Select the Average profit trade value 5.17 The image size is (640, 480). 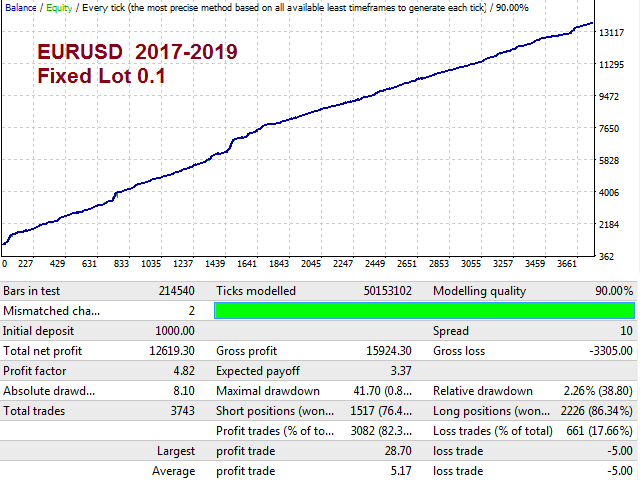click(401, 471)
